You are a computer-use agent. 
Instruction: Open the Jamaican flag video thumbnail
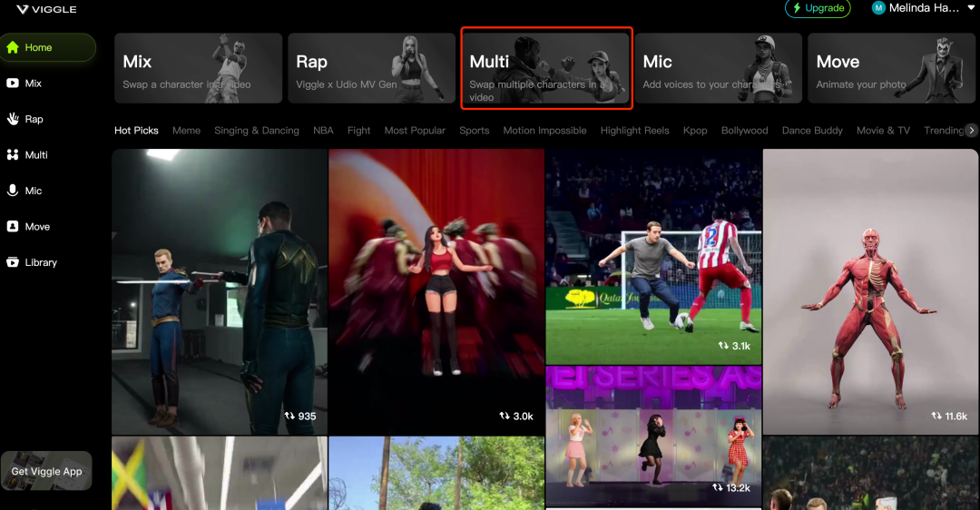click(220, 473)
